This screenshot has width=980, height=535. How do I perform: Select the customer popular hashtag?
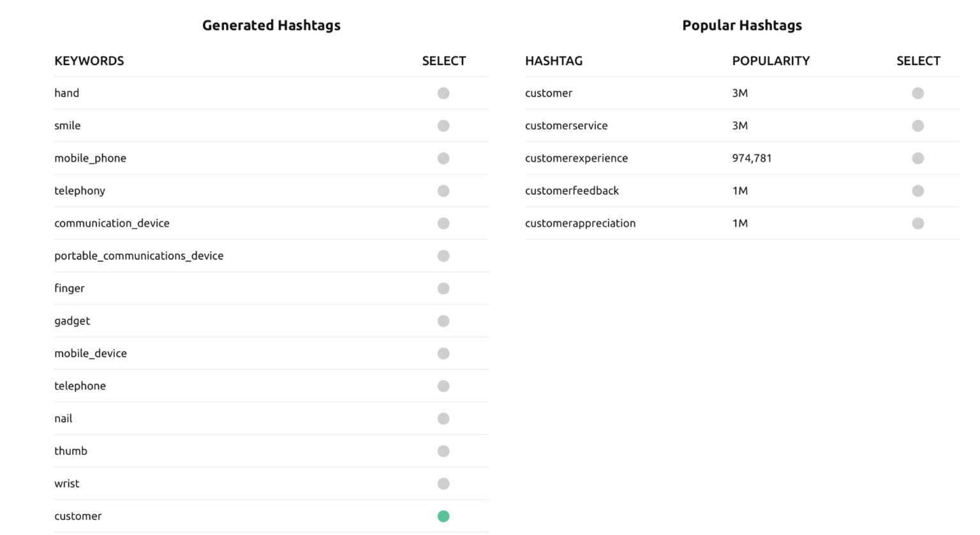click(918, 93)
